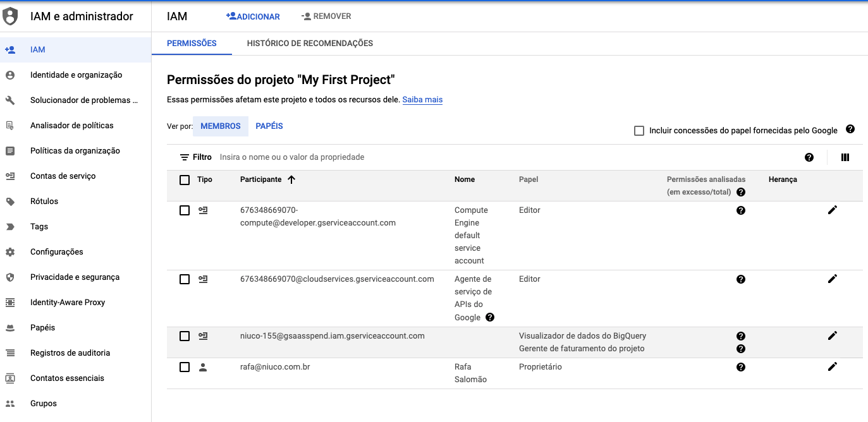Click the filter icon next to Filtro
Image resolution: width=868 pixels, height=422 pixels.
click(x=185, y=157)
